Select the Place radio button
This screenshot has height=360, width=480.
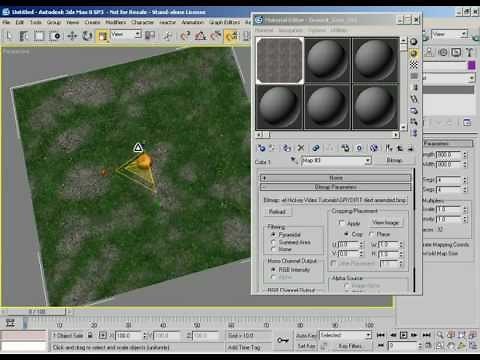click(372, 234)
